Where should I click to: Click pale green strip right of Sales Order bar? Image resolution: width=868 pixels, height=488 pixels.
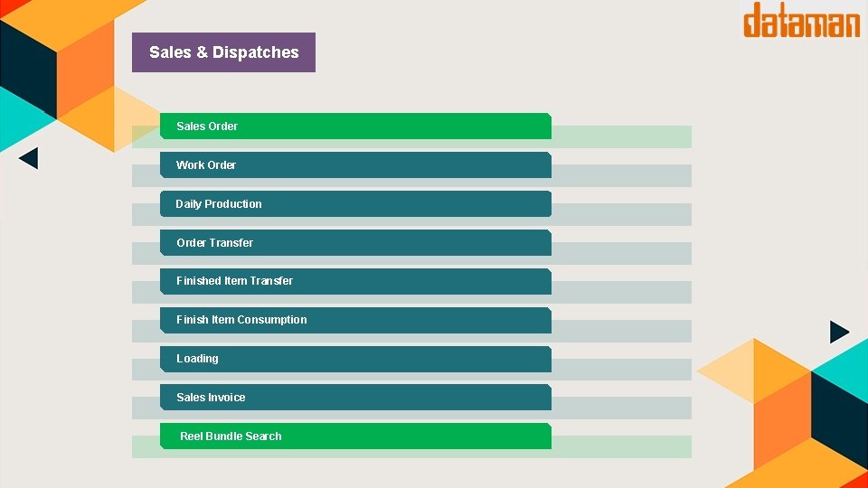click(621, 136)
